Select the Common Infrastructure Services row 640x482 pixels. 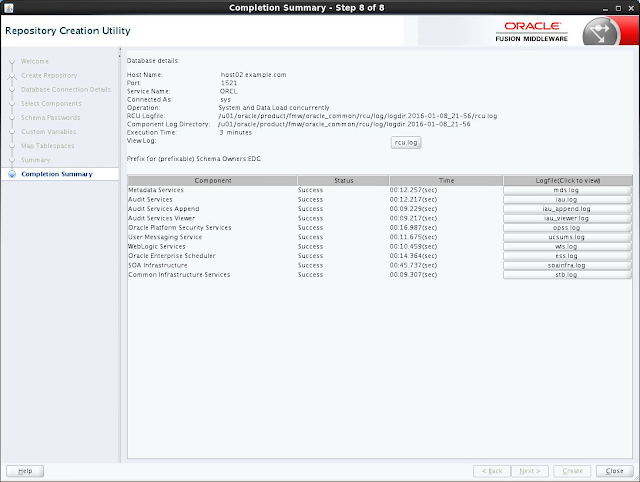point(380,275)
